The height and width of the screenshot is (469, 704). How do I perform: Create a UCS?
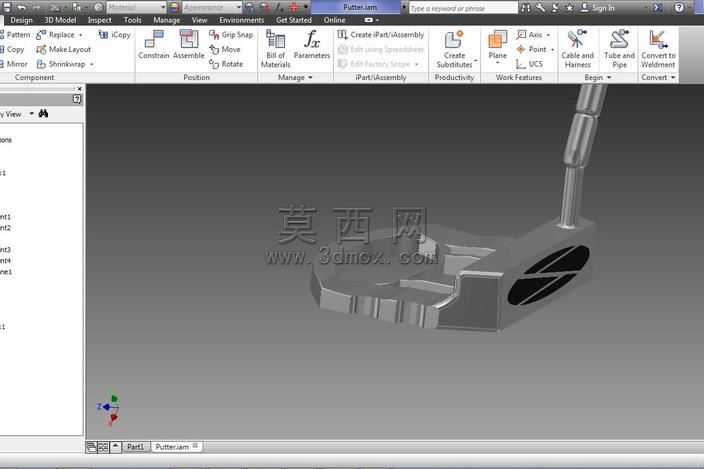click(530, 64)
